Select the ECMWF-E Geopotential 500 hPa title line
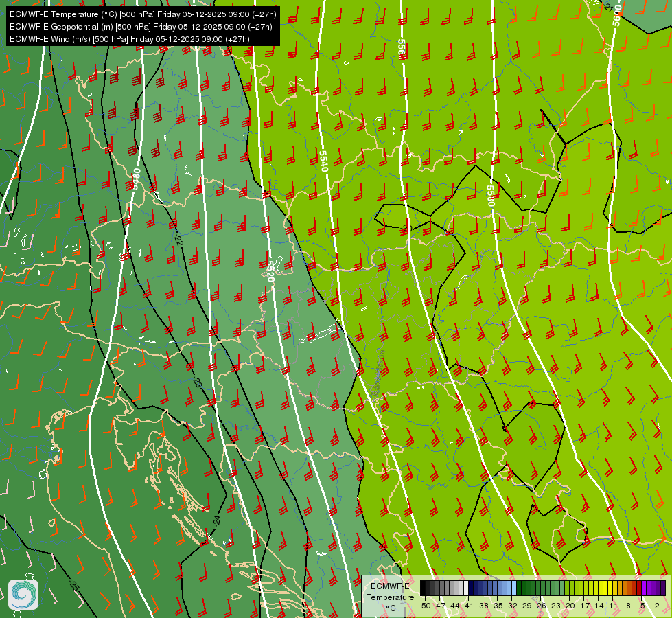This screenshot has width=672, height=618. tap(141, 27)
